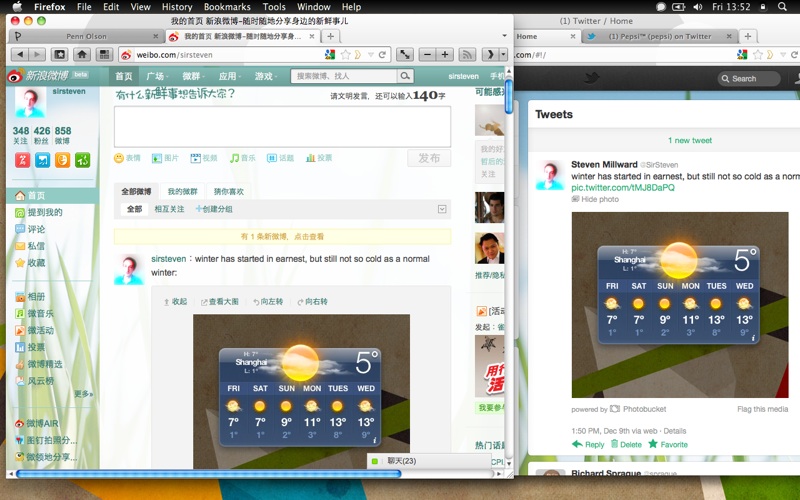The width and height of the screenshot is (800, 500).
Task: Reload weibo page using the refresh arrow
Action: coord(382,55)
